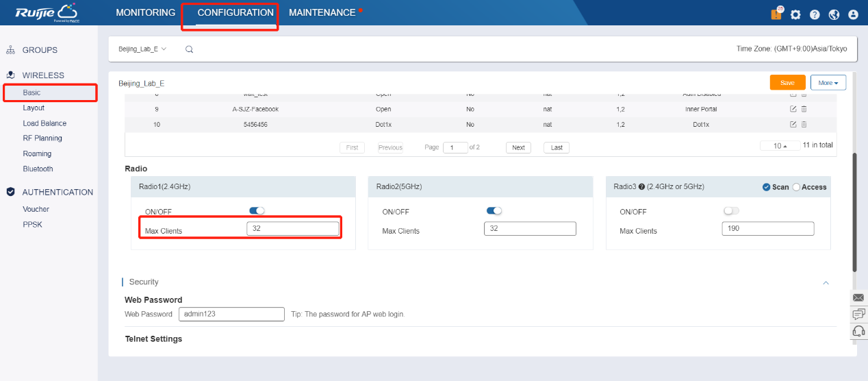Image resolution: width=868 pixels, height=381 pixels.
Task: Open the headset support icon in the side widget
Action: pos(858,331)
